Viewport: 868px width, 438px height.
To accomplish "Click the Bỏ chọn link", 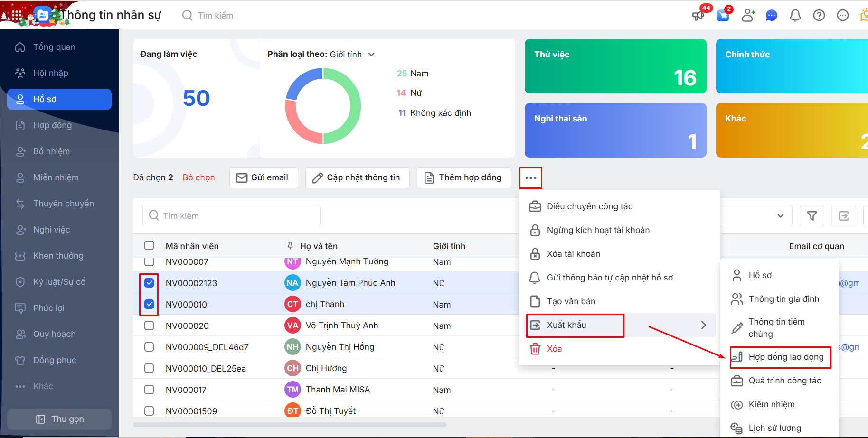I will pos(198,177).
